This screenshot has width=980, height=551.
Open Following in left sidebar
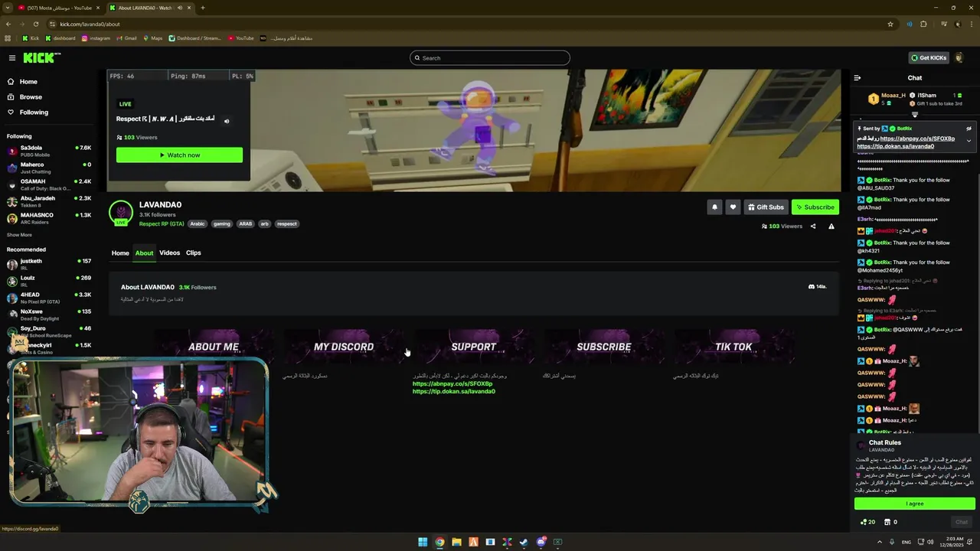(x=34, y=112)
